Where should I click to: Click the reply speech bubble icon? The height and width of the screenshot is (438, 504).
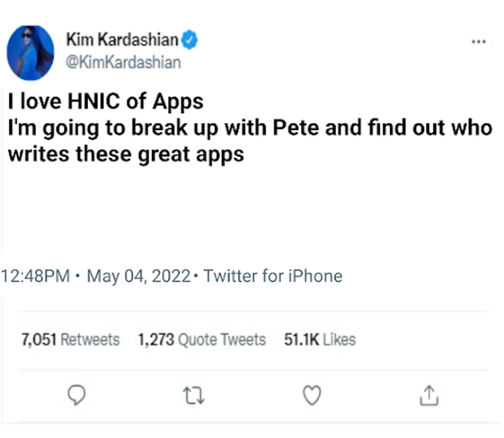pyautogui.click(x=75, y=395)
